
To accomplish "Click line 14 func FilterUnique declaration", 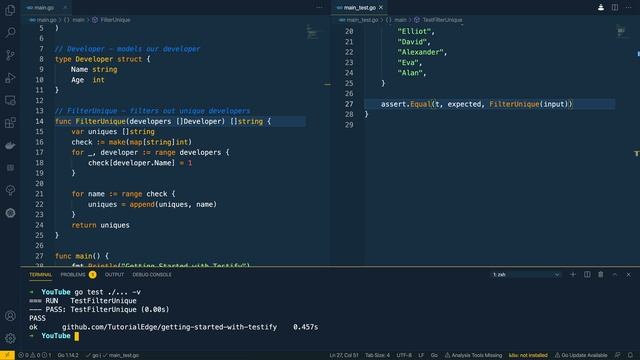I will (x=162, y=121).
